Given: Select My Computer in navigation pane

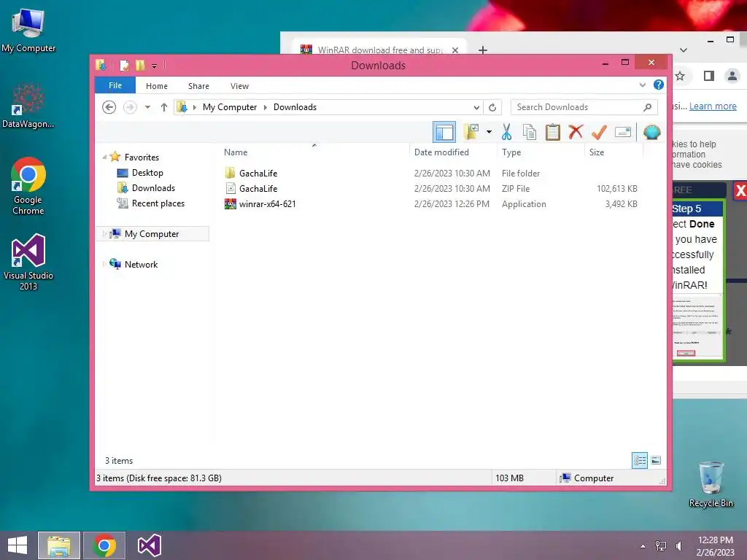Looking at the screenshot, I should [152, 234].
